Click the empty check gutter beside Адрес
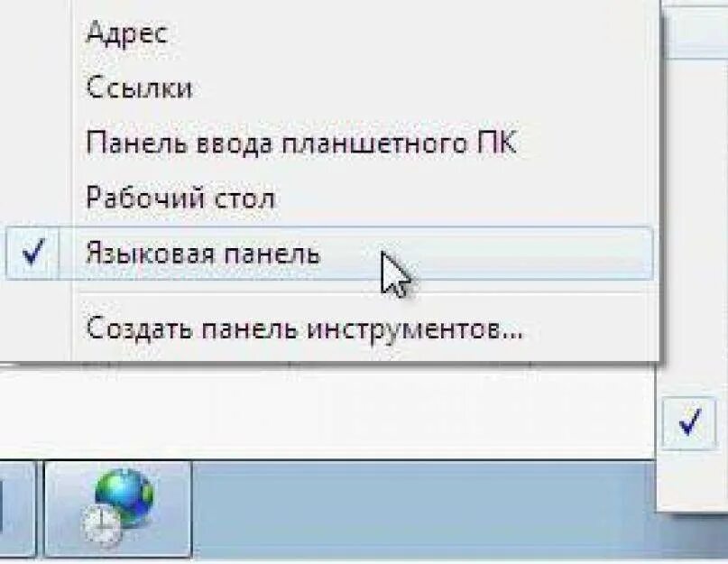728x564 pixels. click(37, 32)
